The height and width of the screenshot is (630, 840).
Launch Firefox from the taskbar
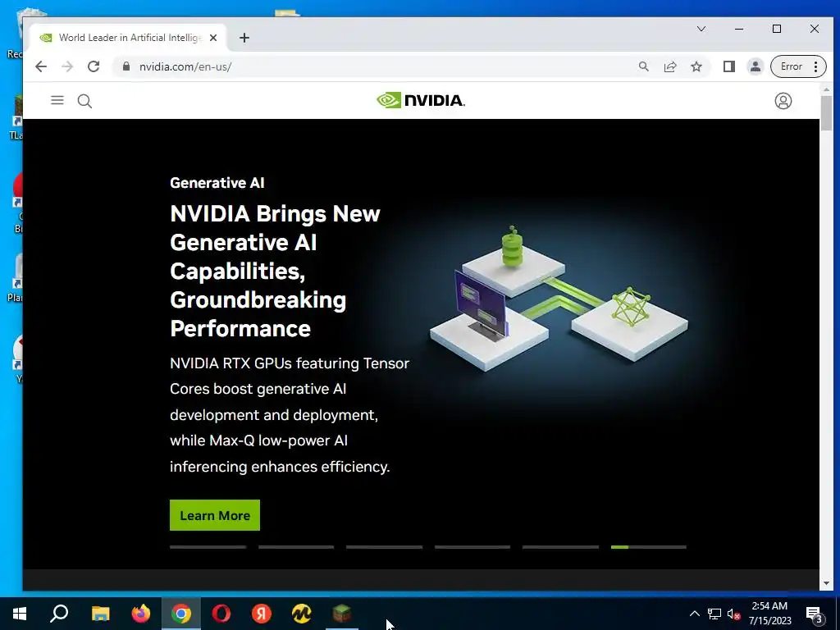(x=141, y=614)
